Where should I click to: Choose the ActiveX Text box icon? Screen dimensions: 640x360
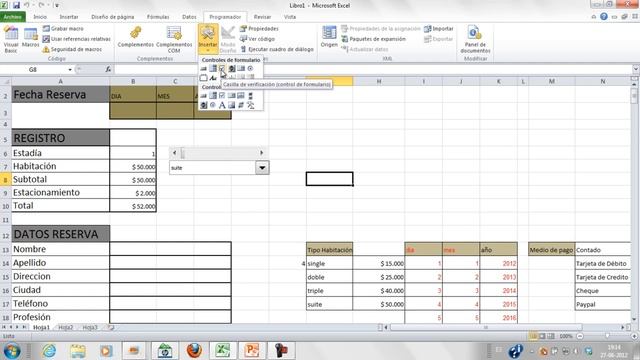click(x=241, y=96)
